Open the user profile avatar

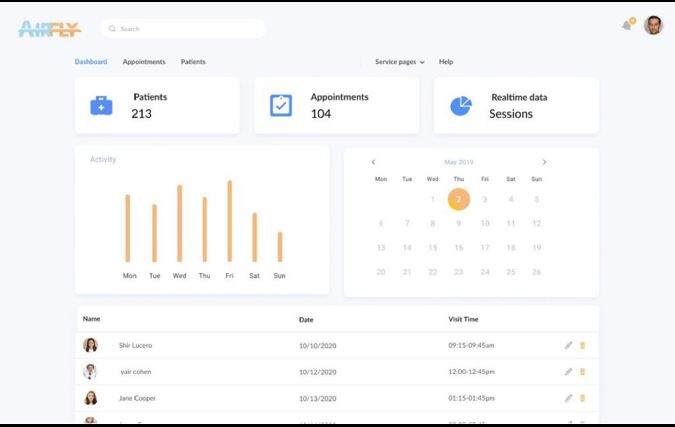[653, 25]
